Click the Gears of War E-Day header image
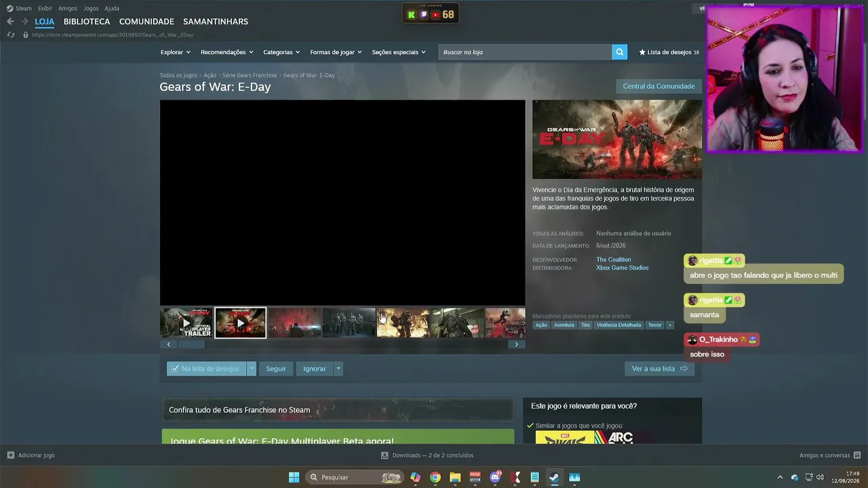 pyautogui.click(x=617, y=140)
